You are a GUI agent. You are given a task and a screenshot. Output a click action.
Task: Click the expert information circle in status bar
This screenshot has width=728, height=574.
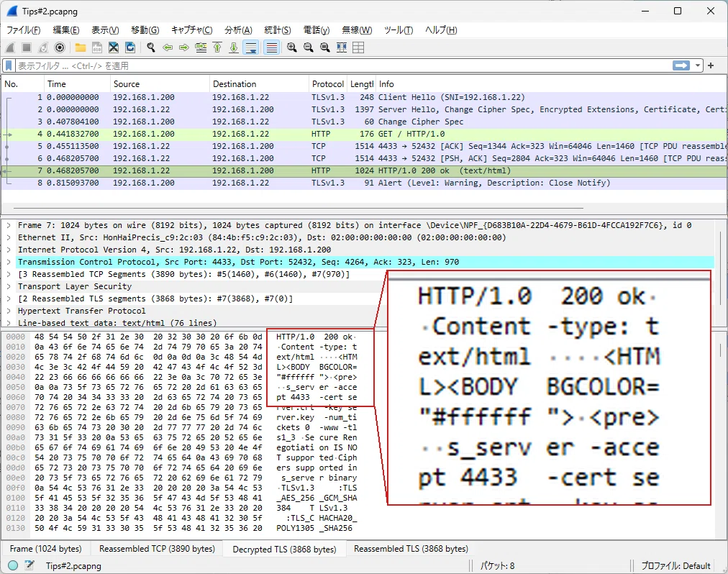tap(13, 565)
